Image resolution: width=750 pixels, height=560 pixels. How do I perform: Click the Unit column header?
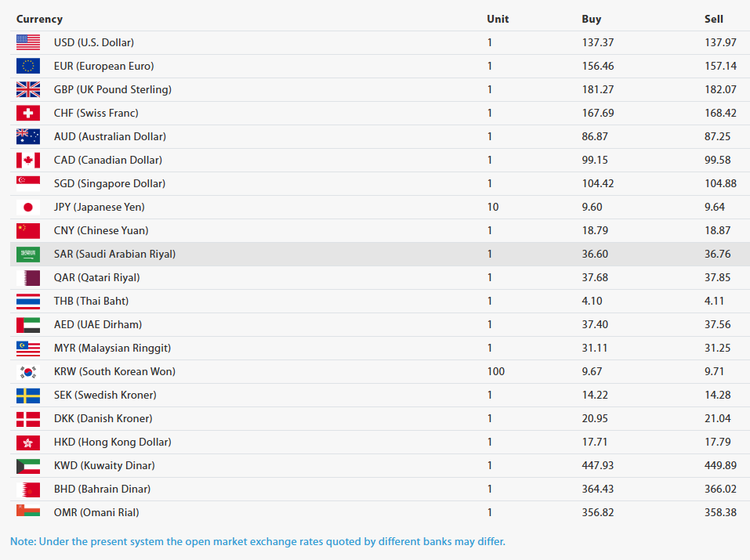coord(498,19)
